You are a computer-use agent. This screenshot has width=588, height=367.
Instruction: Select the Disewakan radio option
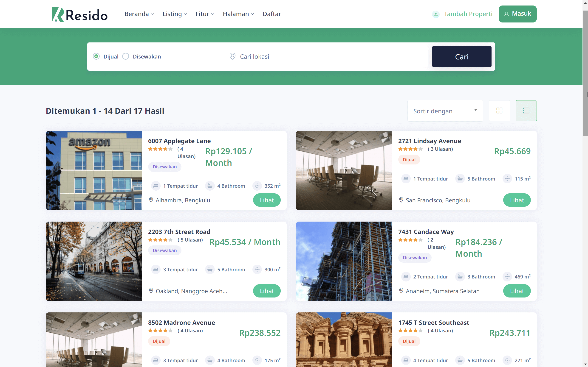(x=126, y=56)
